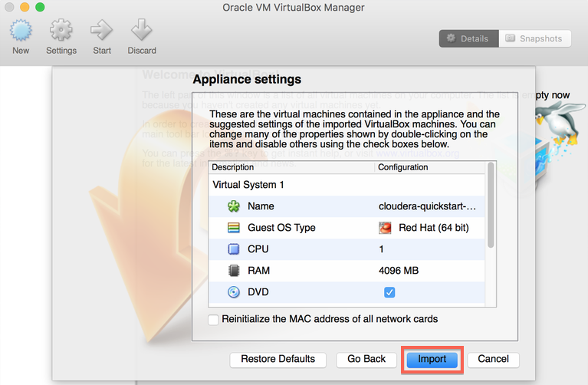Viewport: 588px width, 385px height.
Task: Click the CPU chip icon
Action: (x=234, y=249)
